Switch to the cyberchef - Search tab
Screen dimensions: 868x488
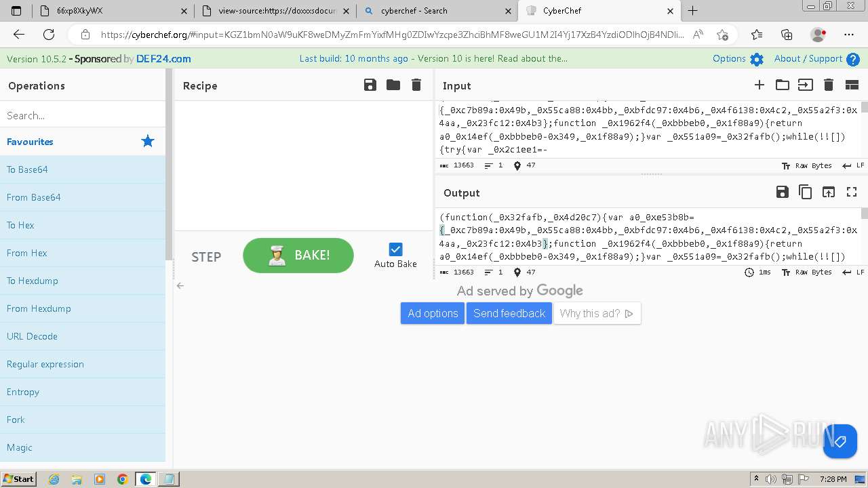(x=438, y=11)
